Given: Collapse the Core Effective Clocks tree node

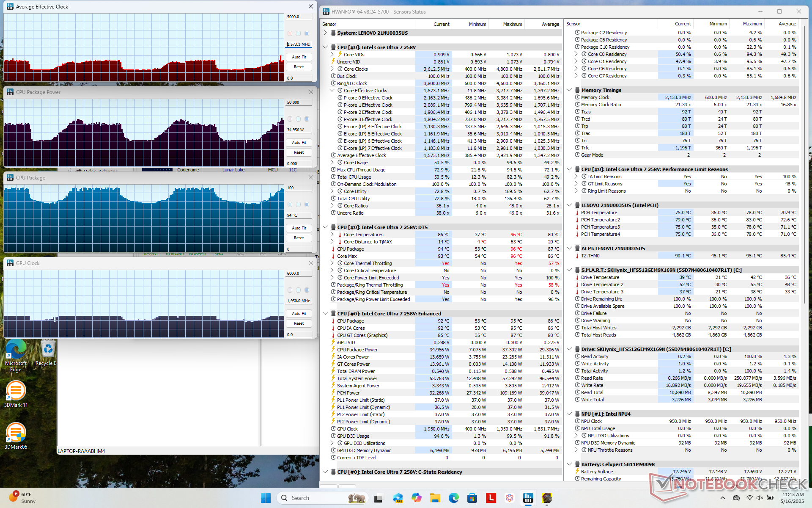Looking at the screenshot, I should 332,91.
